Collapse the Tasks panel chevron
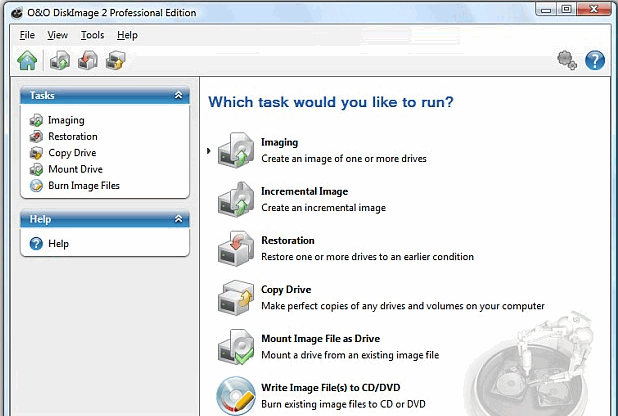This screenshot has height=416, width=618. coord(179,95)
